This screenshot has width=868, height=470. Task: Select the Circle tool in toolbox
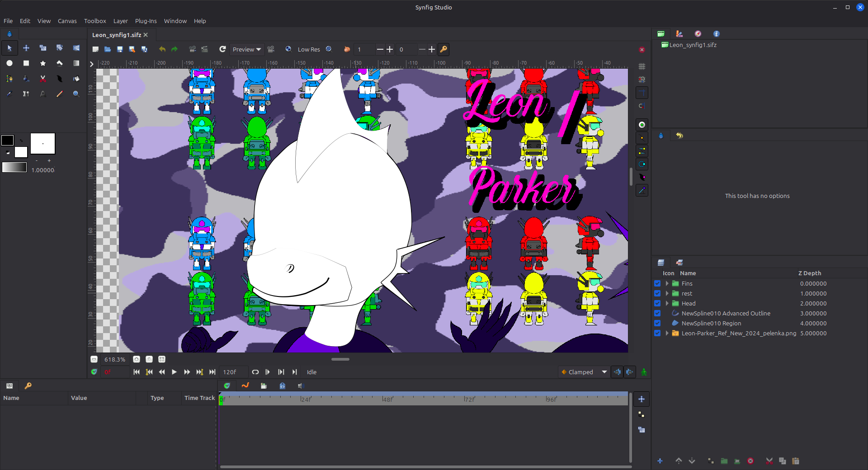tap(9, 63)
